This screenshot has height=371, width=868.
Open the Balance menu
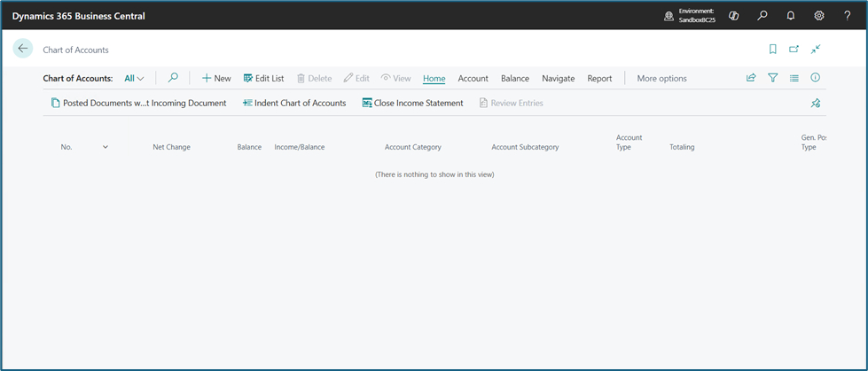[515, 79]
